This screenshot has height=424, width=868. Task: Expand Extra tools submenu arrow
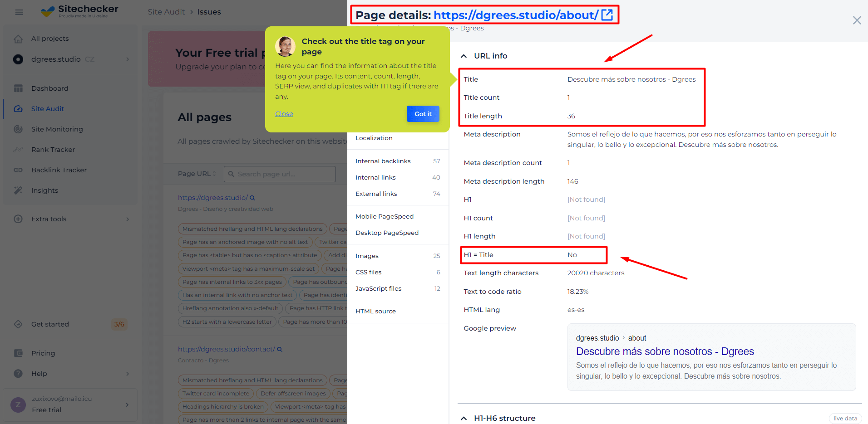128,219
